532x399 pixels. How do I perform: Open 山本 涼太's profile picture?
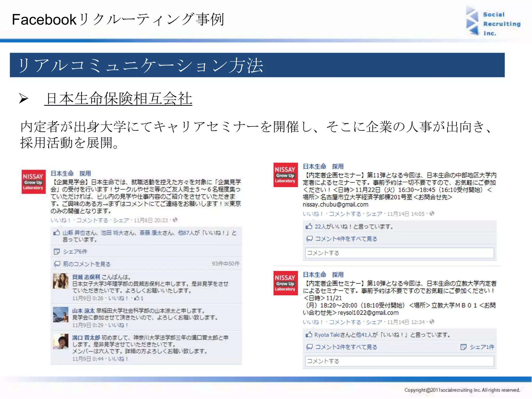[61, 315]
